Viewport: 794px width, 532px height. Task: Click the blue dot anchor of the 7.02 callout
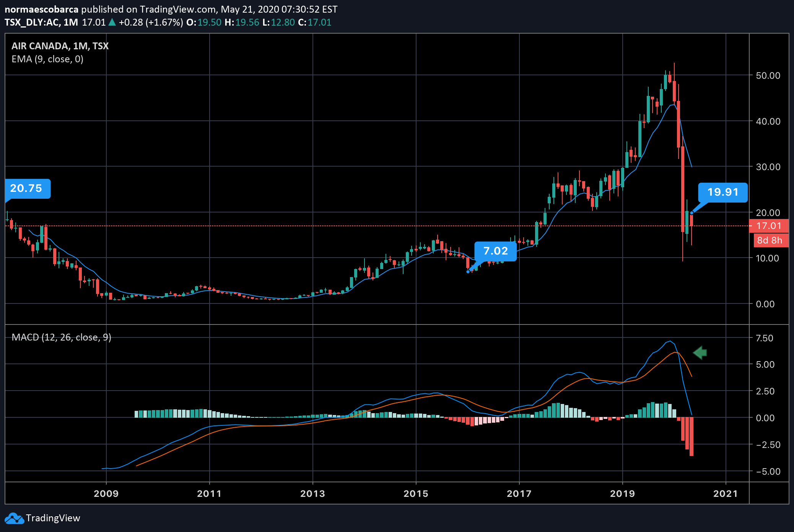[468, 271]
